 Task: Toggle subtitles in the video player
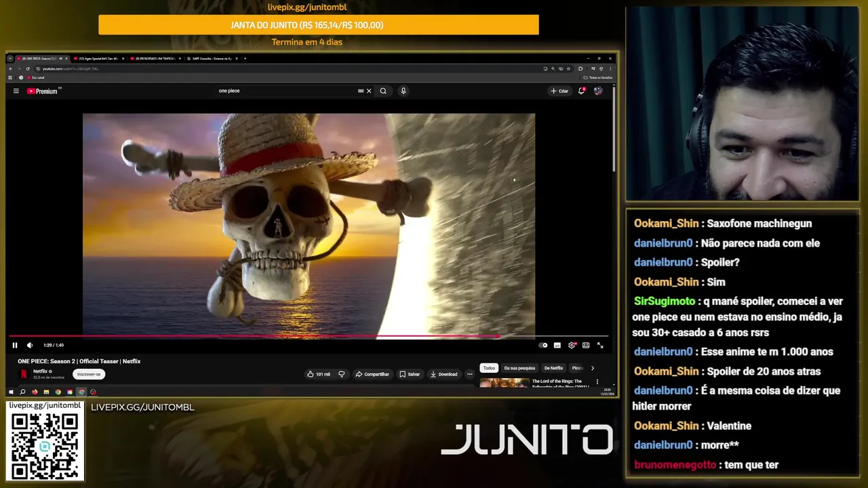[557, 345]
